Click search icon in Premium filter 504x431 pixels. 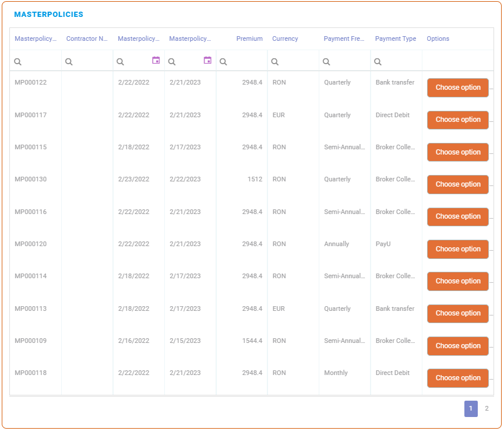click(x=223, y=62)
